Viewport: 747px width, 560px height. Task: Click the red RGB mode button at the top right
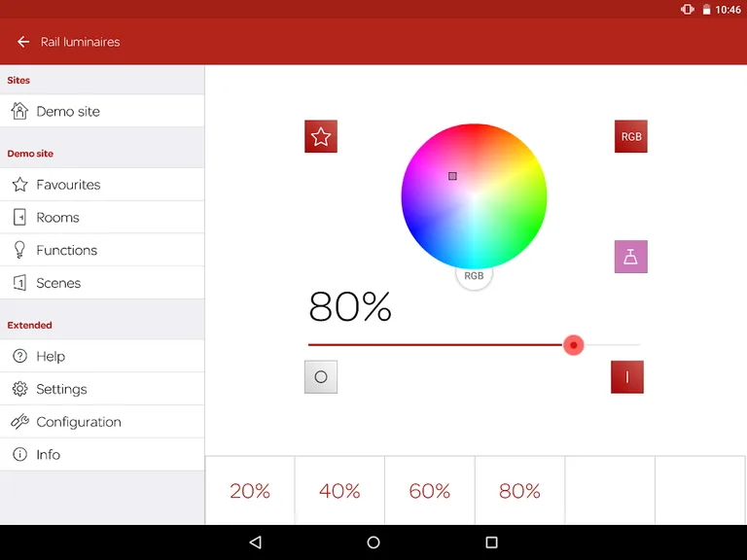tap(630, 137)
